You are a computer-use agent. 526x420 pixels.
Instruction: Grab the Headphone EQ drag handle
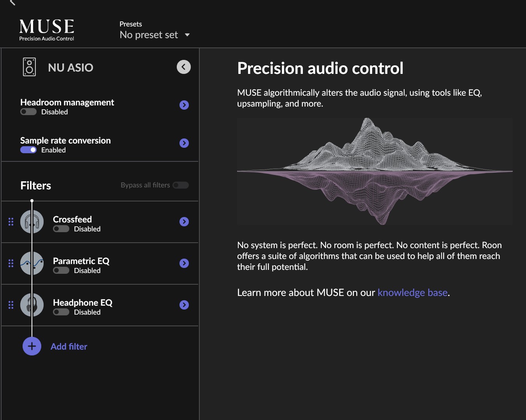(11, 305)
